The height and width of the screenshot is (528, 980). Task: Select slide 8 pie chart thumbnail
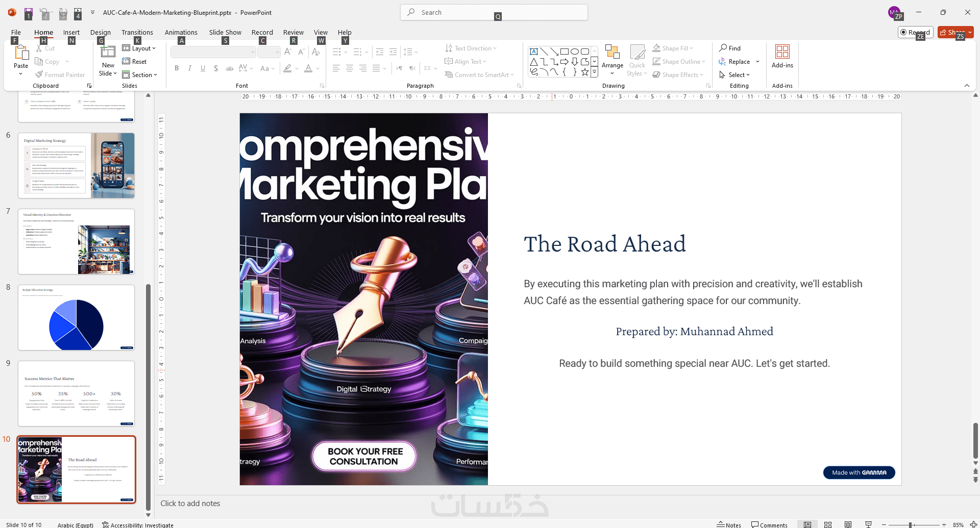tap(77, 317)
